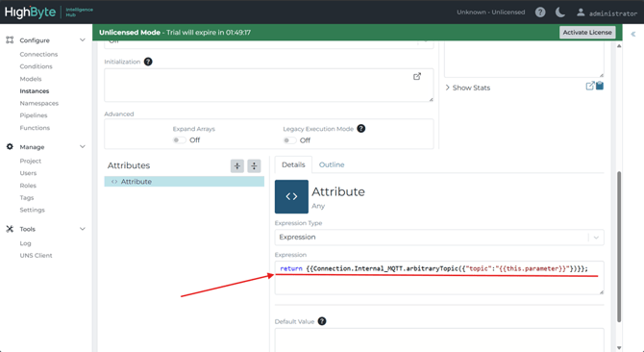Open Functions in the sidebar
The height and width of the screenshot is (352, 644).
pyautogui.click(x=35, y=128)
